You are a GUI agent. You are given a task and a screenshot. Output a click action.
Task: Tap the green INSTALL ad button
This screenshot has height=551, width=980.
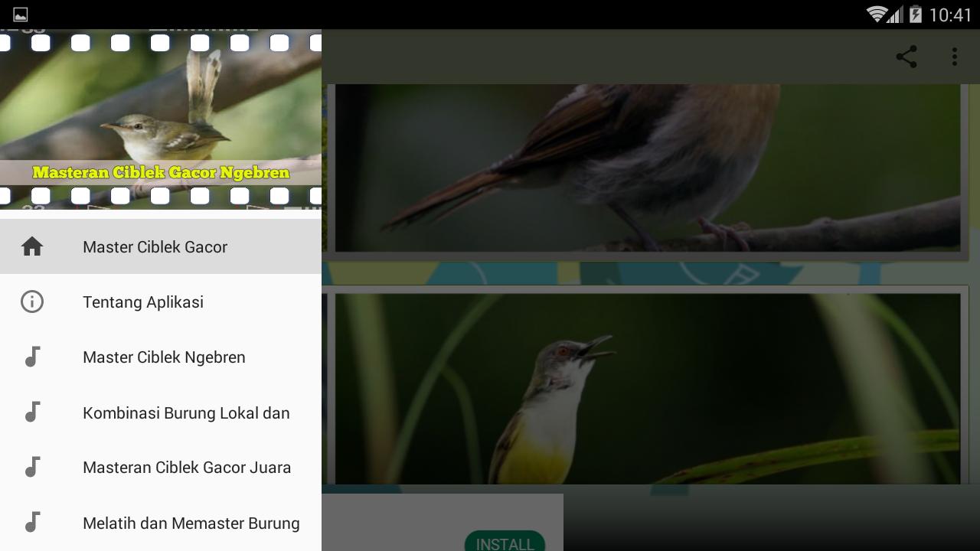tap(505, 541)
